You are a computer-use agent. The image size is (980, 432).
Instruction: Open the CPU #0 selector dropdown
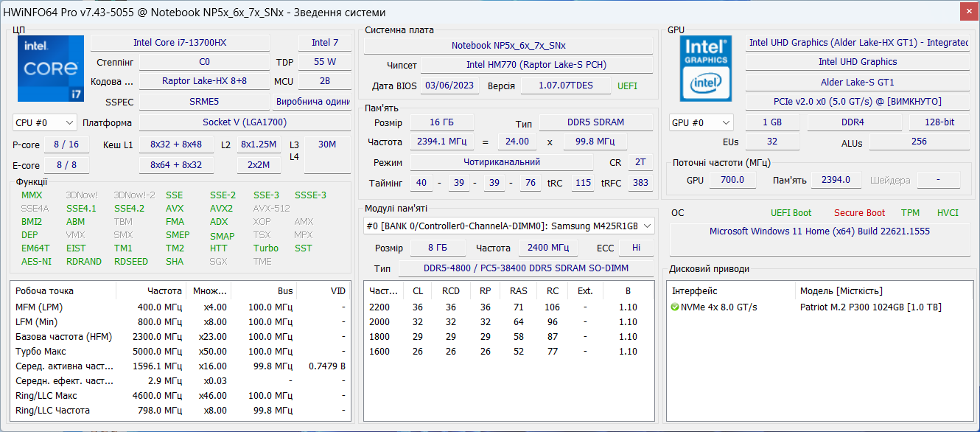(45, 122)
